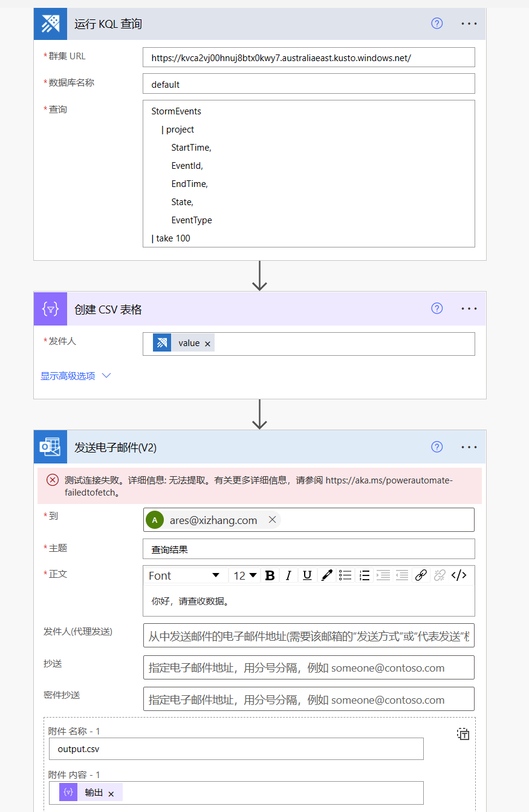Click into the 查询 KQL text area
Screen dimensions: 529x812
[309, 174]
